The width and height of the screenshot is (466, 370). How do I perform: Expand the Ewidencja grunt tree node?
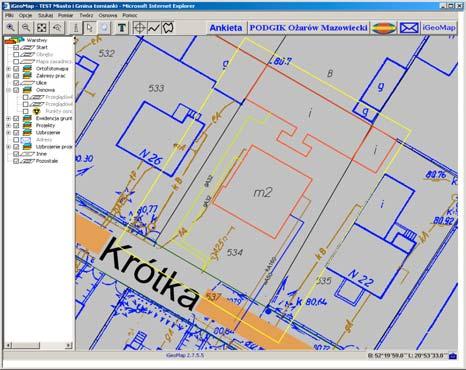(x=9, y=118)
